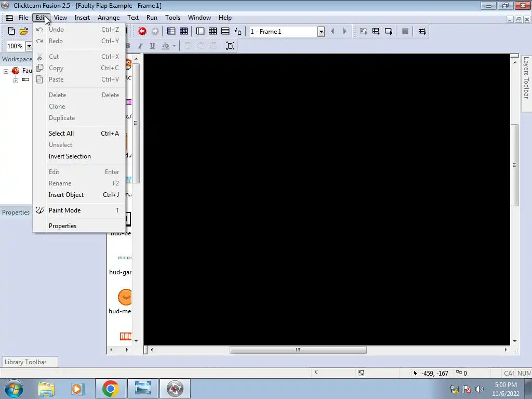Create a new application via toolbar icon
The height and width of the screenshot is (399, 532).
(x=11, y=31)
